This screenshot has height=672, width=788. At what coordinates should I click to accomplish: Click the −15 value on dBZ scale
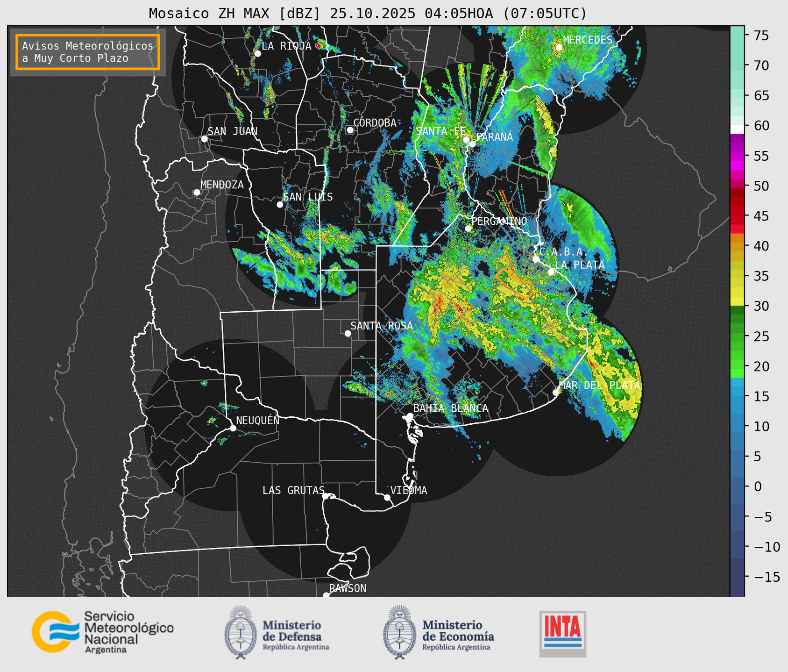(x=767, y=577)
